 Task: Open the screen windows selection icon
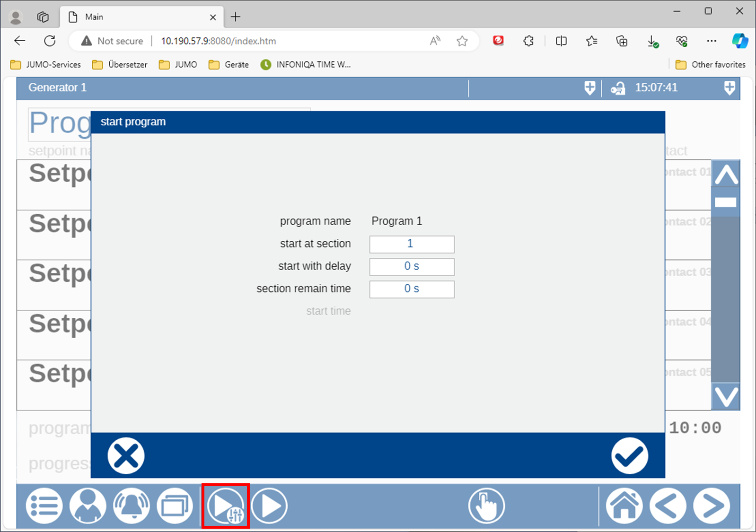click(175, 506)
